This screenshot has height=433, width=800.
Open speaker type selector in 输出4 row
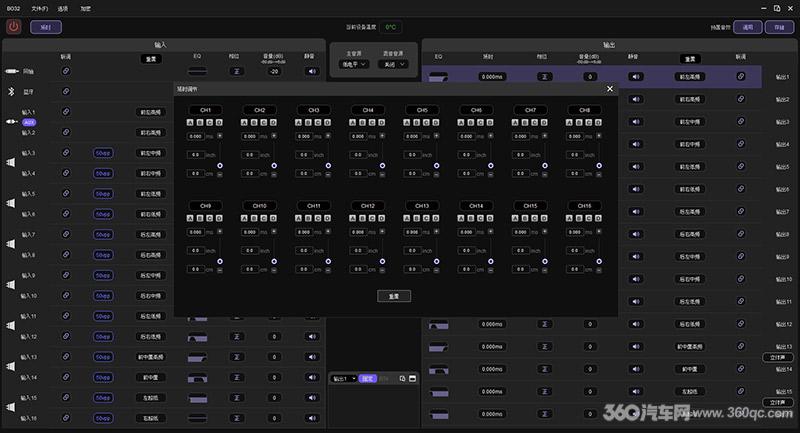[x=690, y=144]
